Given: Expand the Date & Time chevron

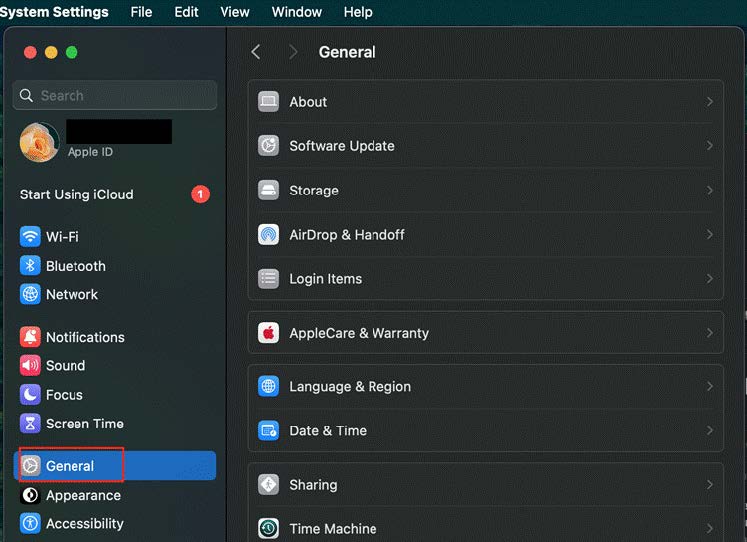Looking at the screenshot, I should tap(709, 430).
